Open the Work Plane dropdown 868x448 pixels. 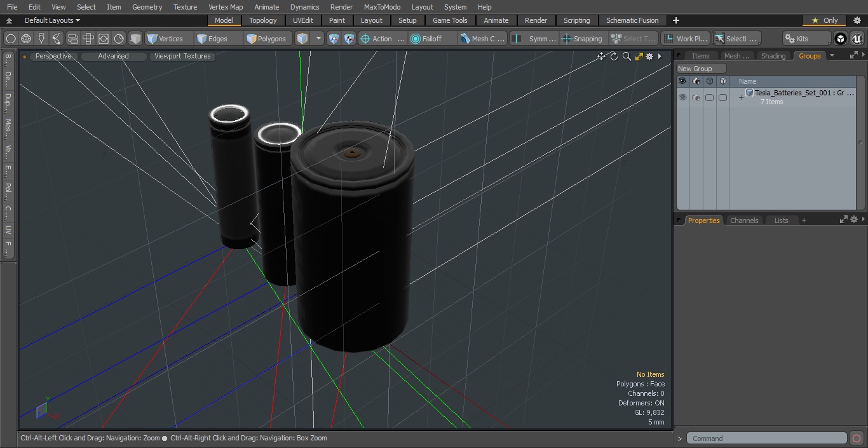click(x=685, y=39)
